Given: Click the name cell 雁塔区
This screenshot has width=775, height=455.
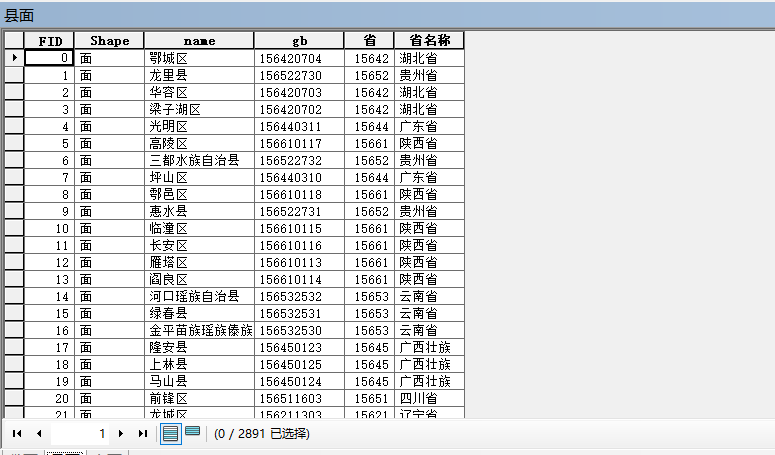Looking at the screenshot, I should coord(199,262).
